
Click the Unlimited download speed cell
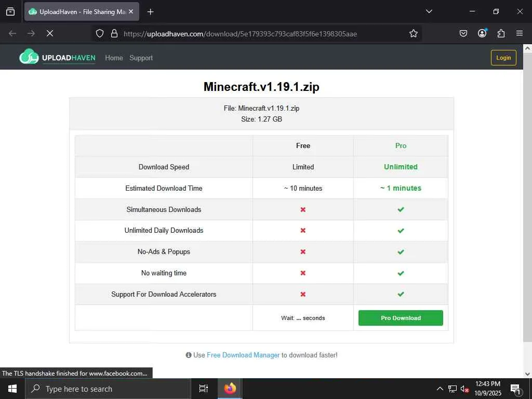click(x=401, y=167)
